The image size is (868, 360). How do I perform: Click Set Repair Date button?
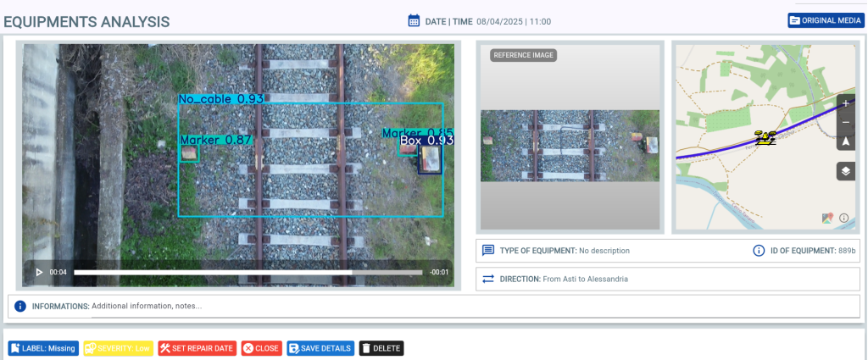tap(197, 348)
